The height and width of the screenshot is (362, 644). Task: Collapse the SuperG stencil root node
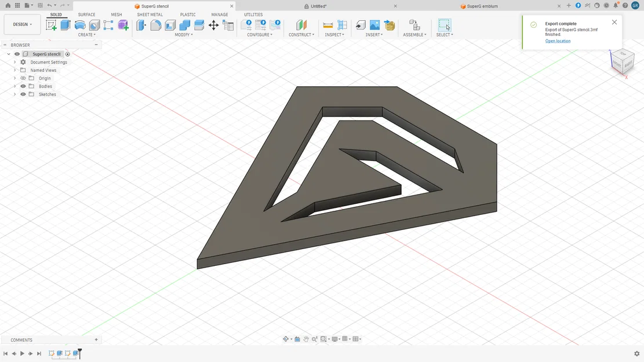[9, 54]
